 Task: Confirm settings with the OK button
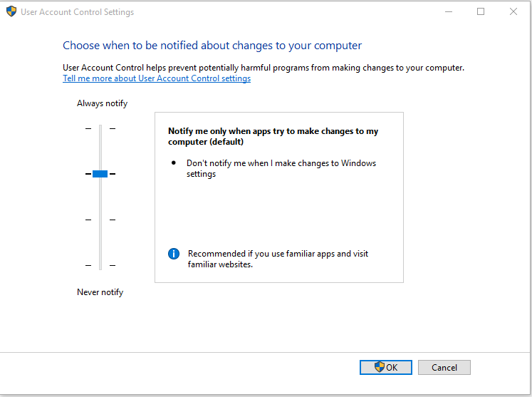click(386, 368)
